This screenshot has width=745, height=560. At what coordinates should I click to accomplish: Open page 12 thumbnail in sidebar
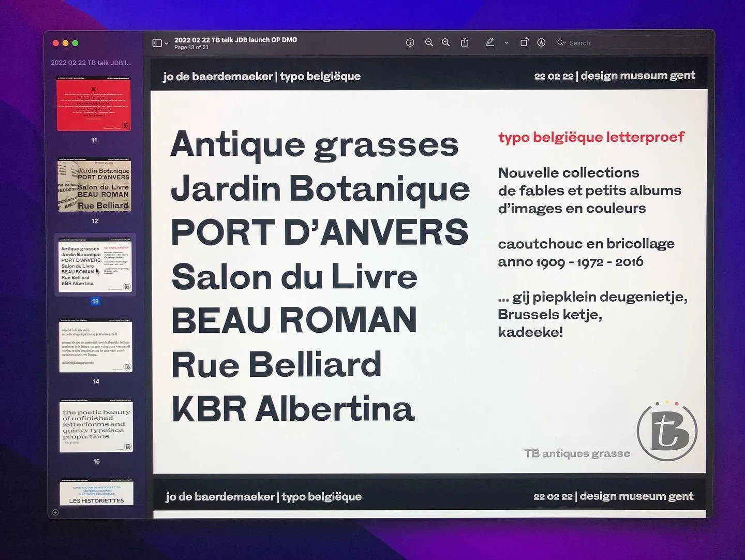pos(94,185)
